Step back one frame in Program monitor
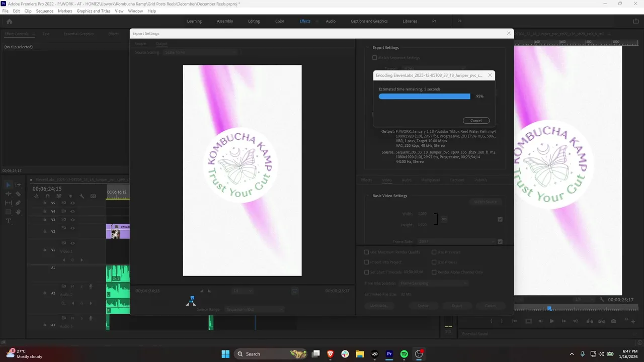Image resolution: width=644 pixels, height=362 pixels. pos(540,321)
